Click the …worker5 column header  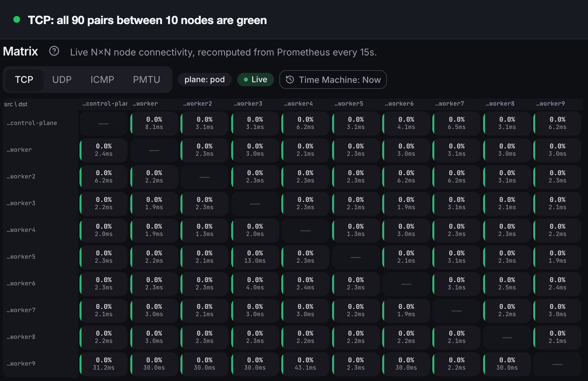(x=348, y=104)
